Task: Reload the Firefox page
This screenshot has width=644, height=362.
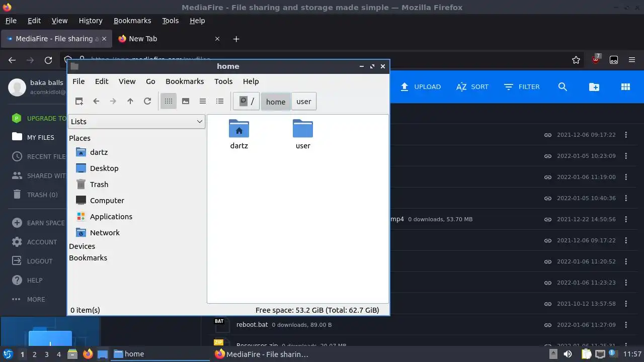Action: [x=48, y=60]
